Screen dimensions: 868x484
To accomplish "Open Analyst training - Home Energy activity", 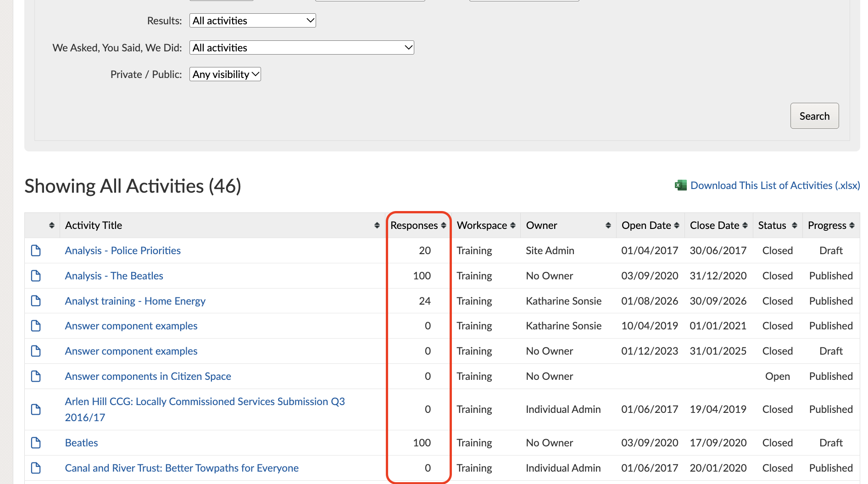I will pyautogui.click(x=135, y=301).
